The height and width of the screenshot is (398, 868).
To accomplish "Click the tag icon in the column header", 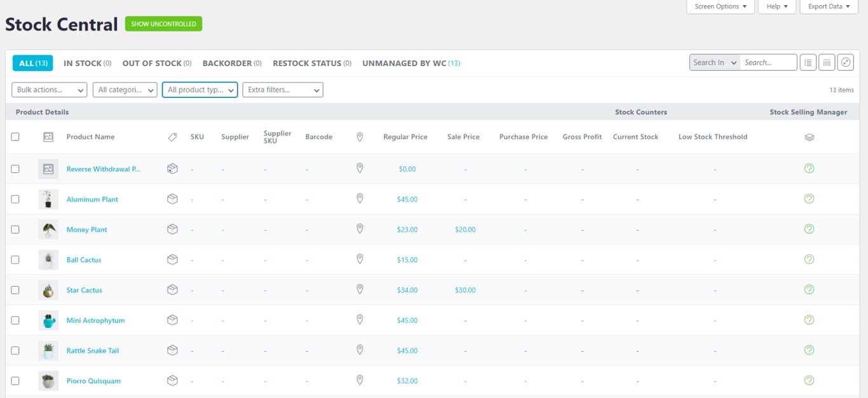I will [172, 137].
